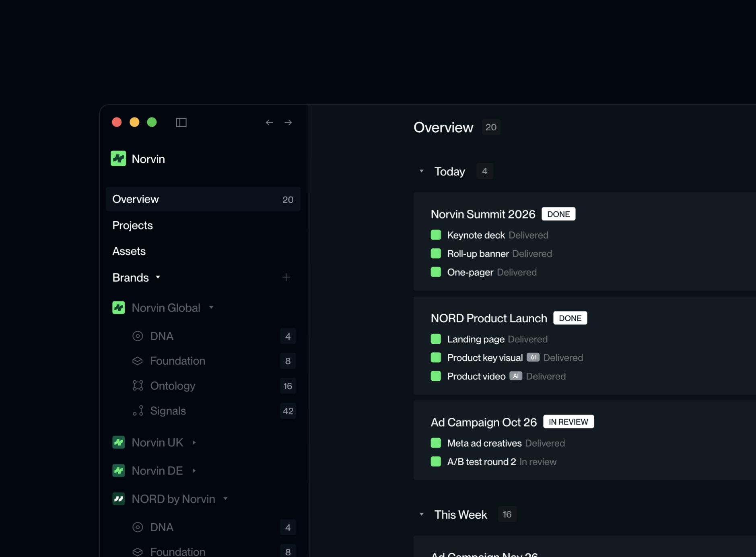The height and width of the screenshot is (557, 756).
Task: Click the Norvin UK brand icon
Action: coord(118,442)
